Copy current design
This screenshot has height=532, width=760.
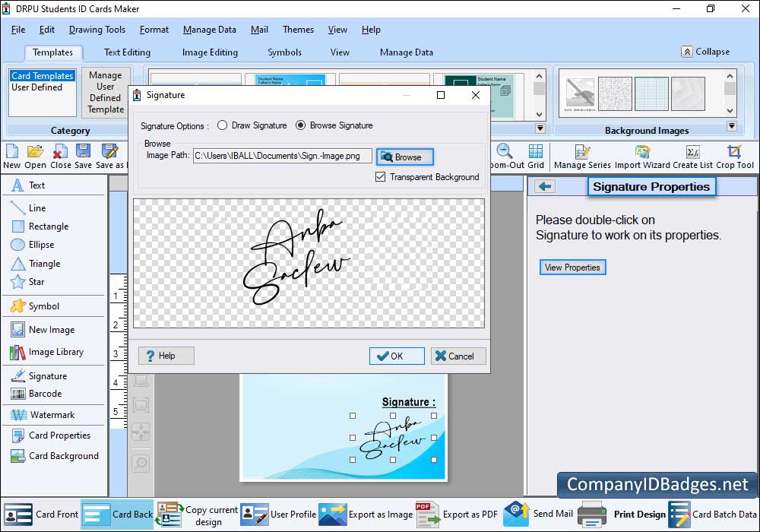click(x=197, y=515)
